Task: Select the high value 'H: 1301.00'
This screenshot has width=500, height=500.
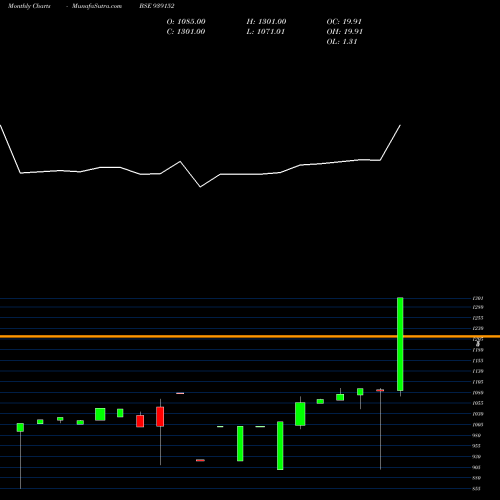Action: click(266, 22)
